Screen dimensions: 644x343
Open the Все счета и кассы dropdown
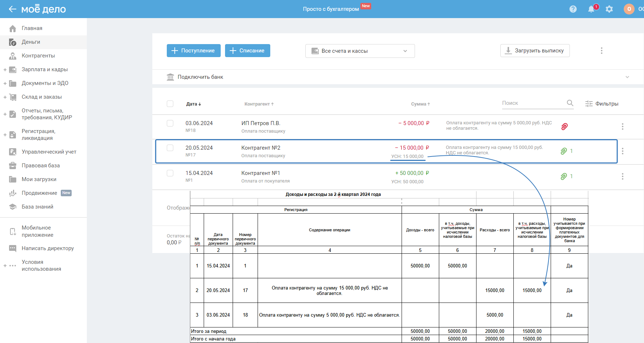click(x=360, y=51)
